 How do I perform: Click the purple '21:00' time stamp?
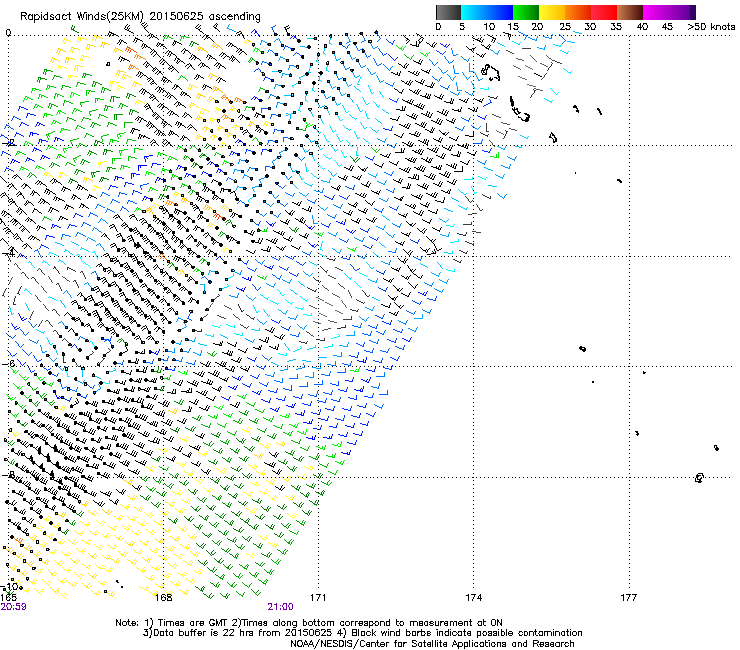point(280,607)
